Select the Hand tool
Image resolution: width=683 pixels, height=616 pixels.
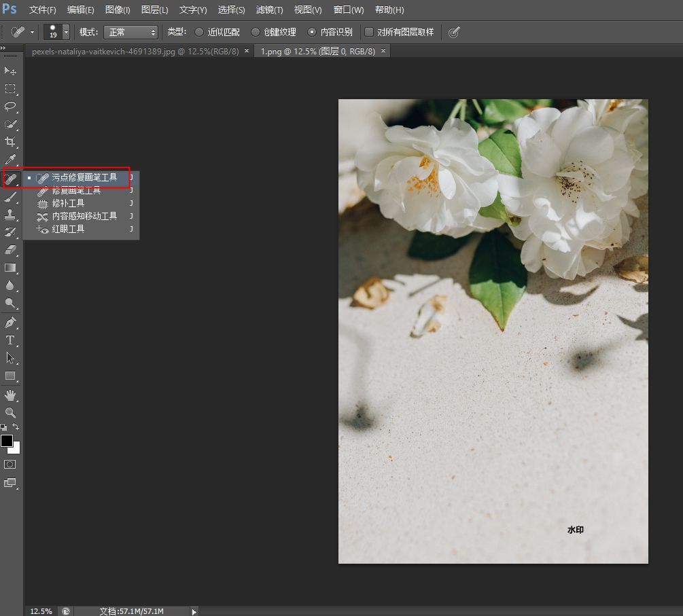[x=10, y=395]
